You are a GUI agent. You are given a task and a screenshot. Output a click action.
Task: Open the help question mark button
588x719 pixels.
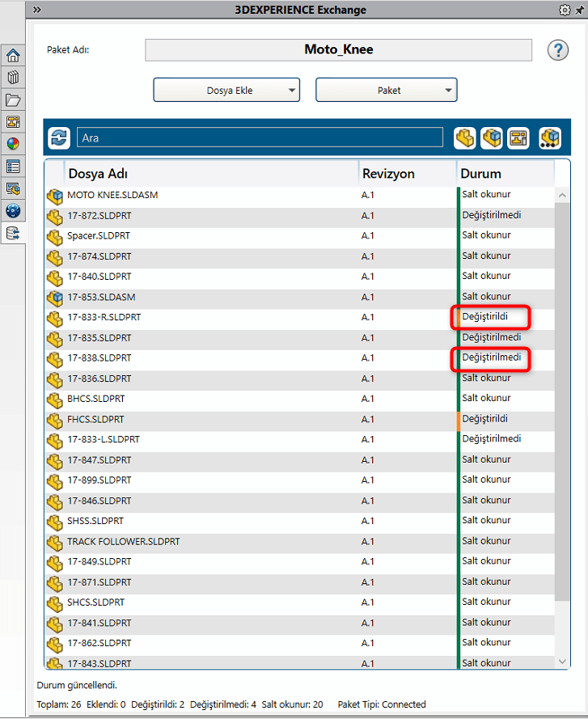pos(558,50)
